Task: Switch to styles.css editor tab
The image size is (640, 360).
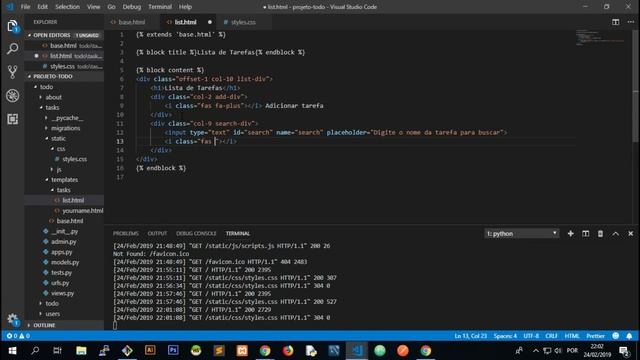Action: click(243, 22)
